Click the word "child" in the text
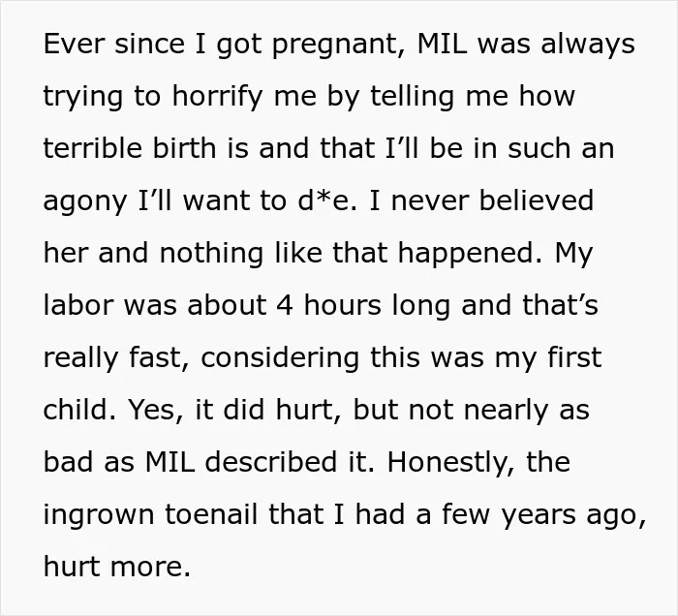The width and height of the screenshot is (678, 616). pyautogui.click(x=79, y=410)
